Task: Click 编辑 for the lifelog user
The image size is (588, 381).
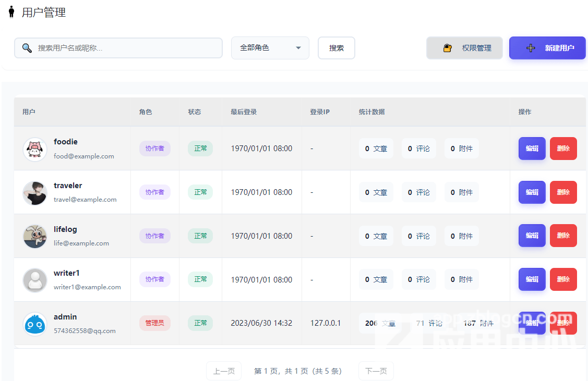Action: pos(532,236)
